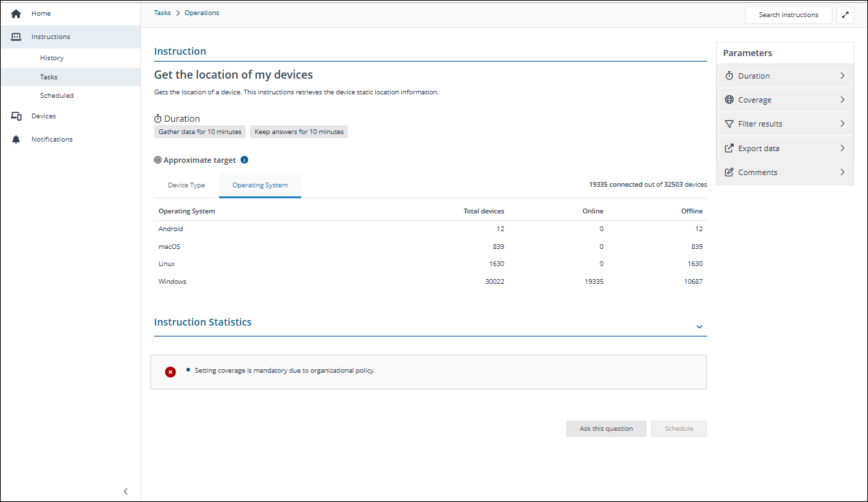Click the info icon beside Approximate target
Screen dimensions: 868x502
click(x=244, y=160)
